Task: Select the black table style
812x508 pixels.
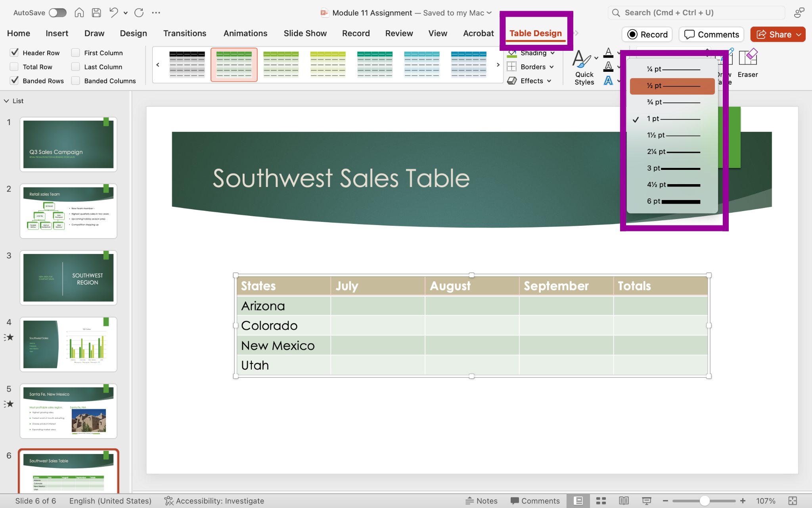Action: click(x=187, y=64)
